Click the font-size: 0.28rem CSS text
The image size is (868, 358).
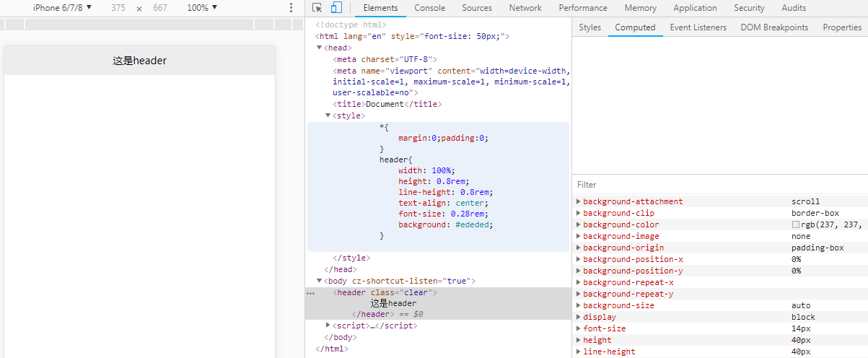pyautogui.click(x=444, y=214)
